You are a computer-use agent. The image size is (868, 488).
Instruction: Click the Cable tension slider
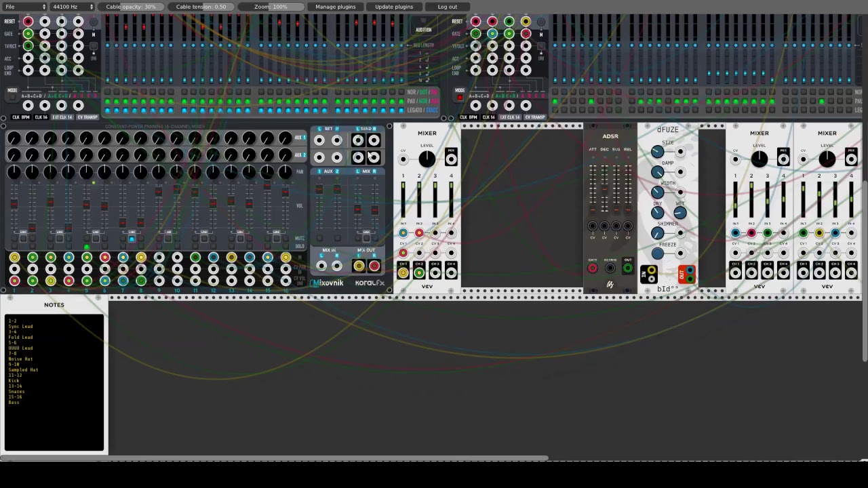(201, 7)
